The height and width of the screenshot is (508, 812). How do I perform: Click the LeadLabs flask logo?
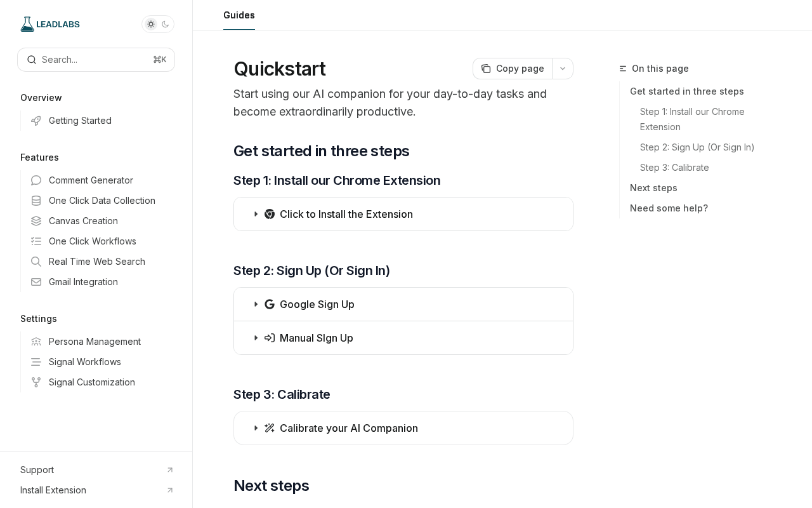pyautogui.click(x=27, y=24)
